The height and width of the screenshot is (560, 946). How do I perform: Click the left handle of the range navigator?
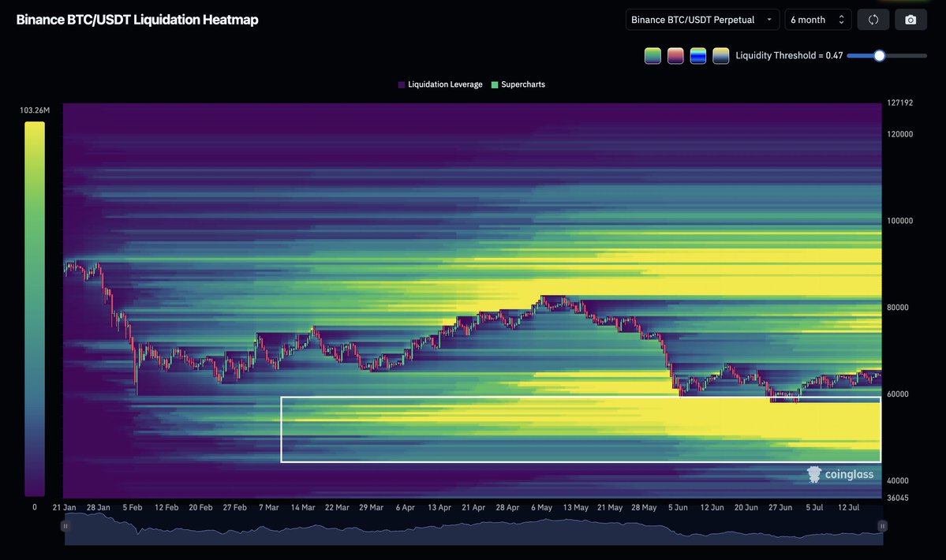point(65,525)
